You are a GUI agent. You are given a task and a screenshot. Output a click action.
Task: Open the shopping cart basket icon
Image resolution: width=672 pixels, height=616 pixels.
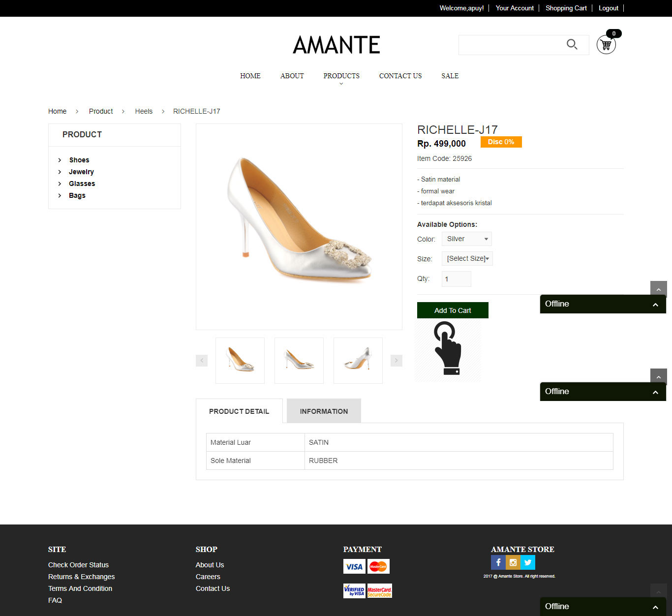point(606,45)
